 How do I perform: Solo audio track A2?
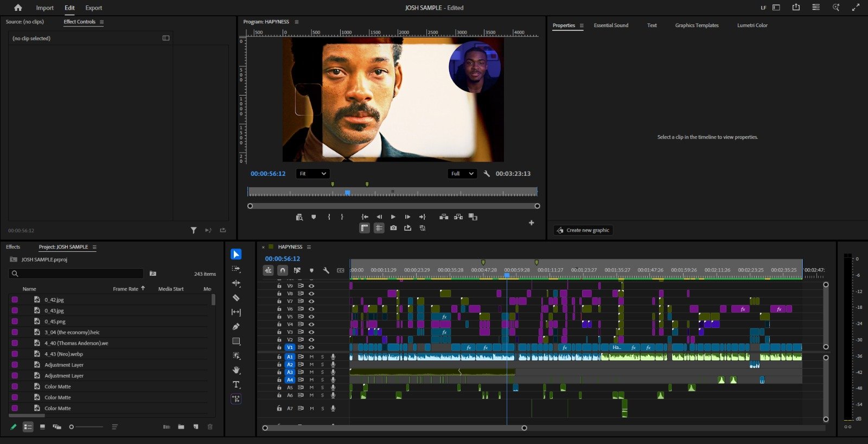click(322, 364)
